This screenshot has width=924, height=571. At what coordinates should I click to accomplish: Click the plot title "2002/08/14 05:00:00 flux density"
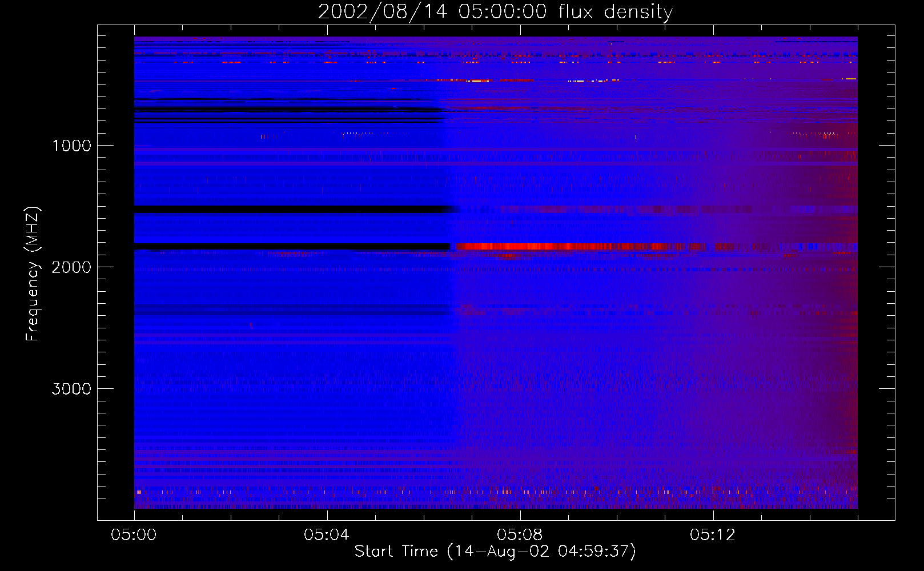[495, 11]
